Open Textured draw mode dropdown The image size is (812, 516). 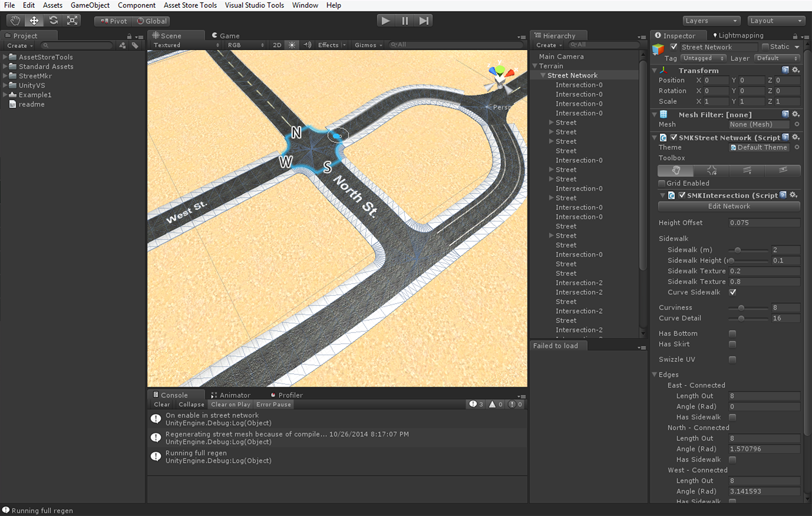pos(186,45)
